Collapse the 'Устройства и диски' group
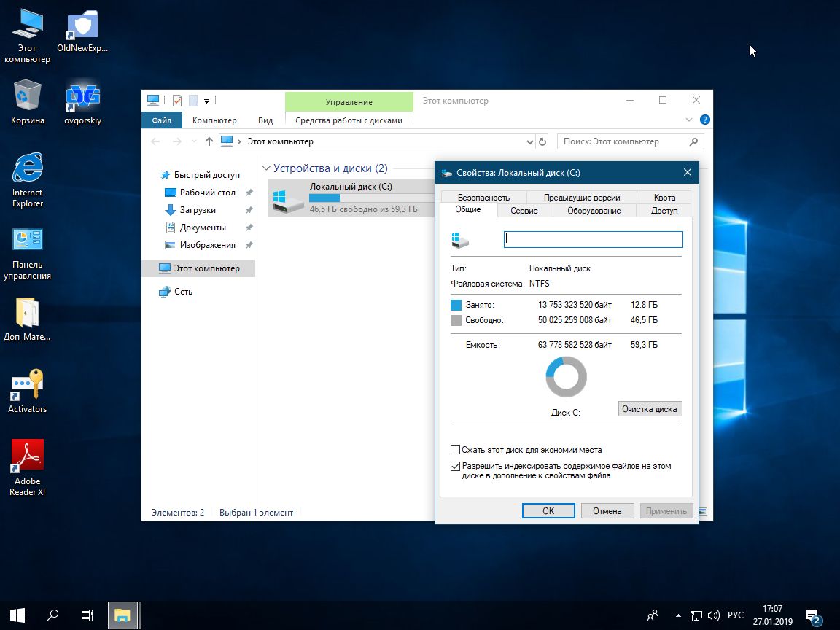The image size is (840, 630). coord(266,168)
